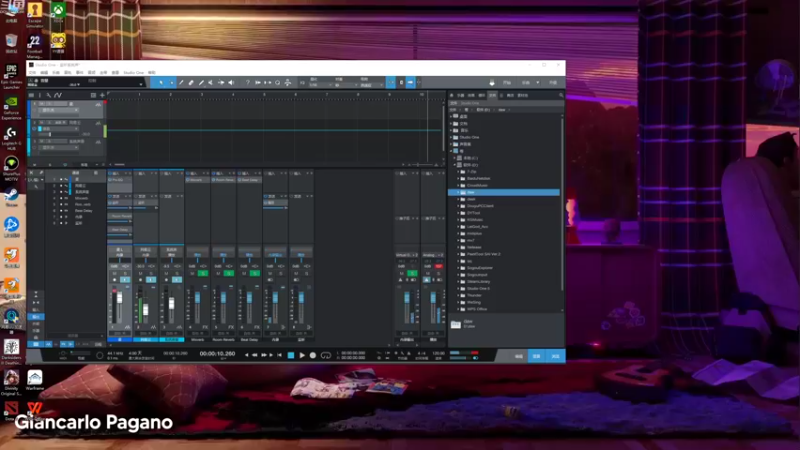Click Return to Zero in transport
800x450 pixels.
[x=279, y=355]
